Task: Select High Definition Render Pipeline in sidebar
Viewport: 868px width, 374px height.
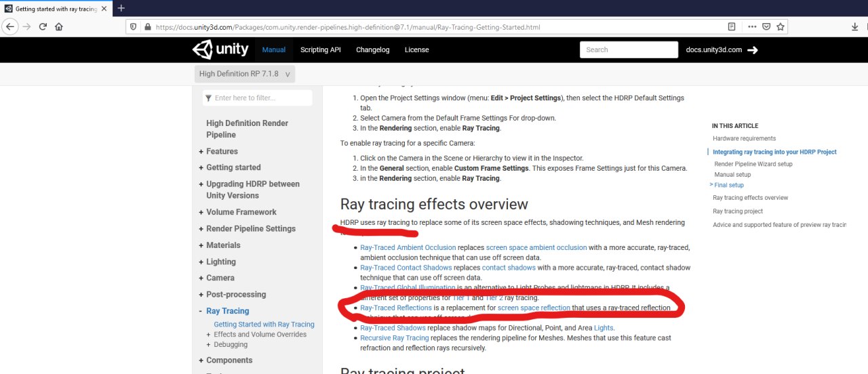Action: coord(247,129)
